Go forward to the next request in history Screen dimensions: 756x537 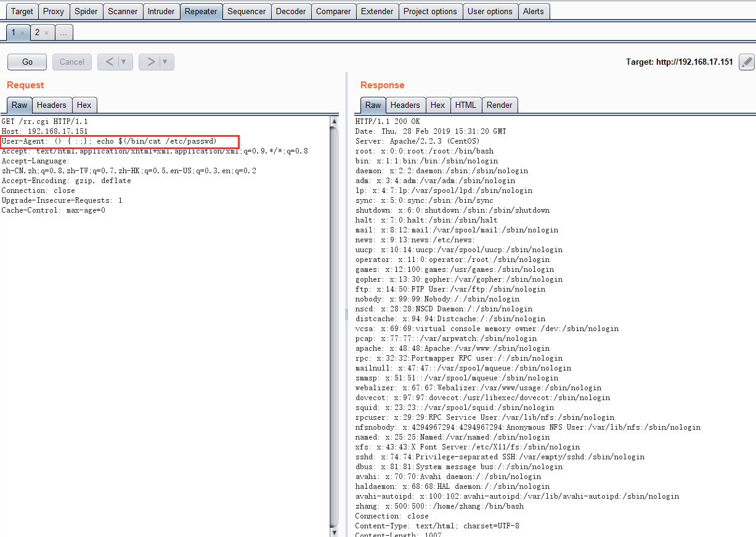pos(150,62)
